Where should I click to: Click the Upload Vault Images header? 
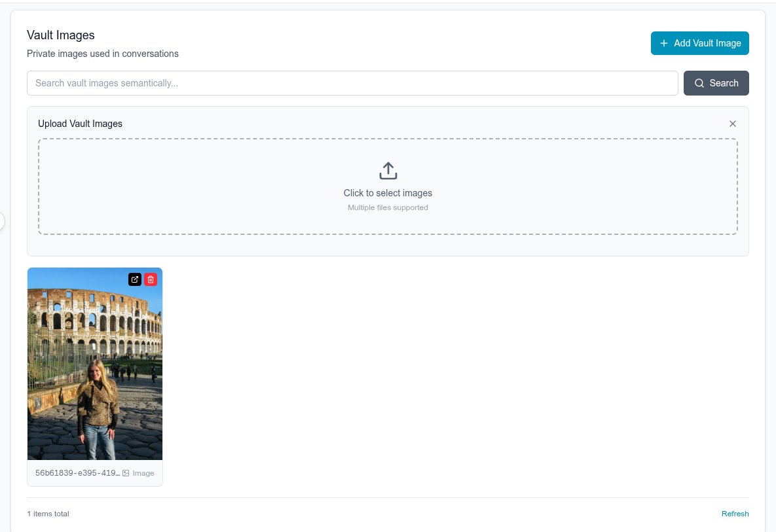pyautogui.click(x=80, y=123)
